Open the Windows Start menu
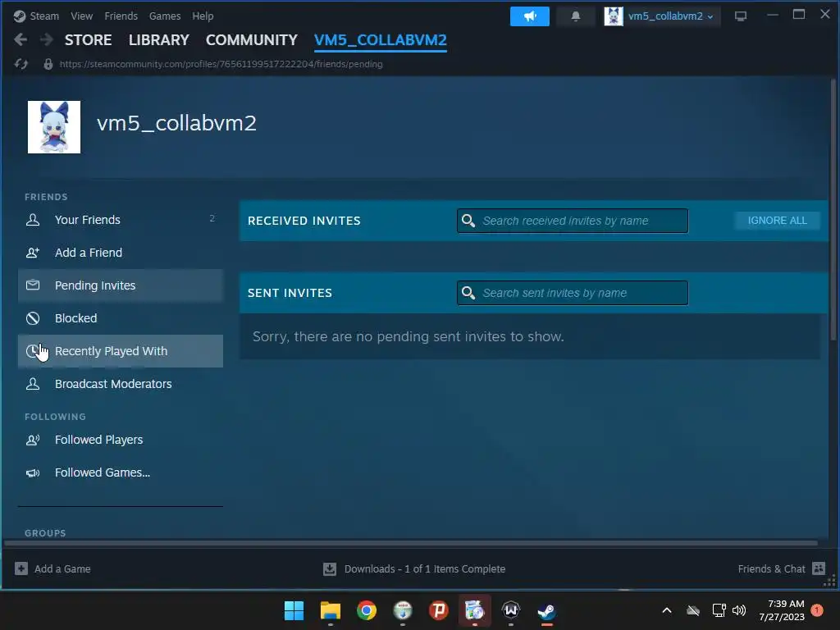Viewport: 840px width, 630px height. point(294,610)
